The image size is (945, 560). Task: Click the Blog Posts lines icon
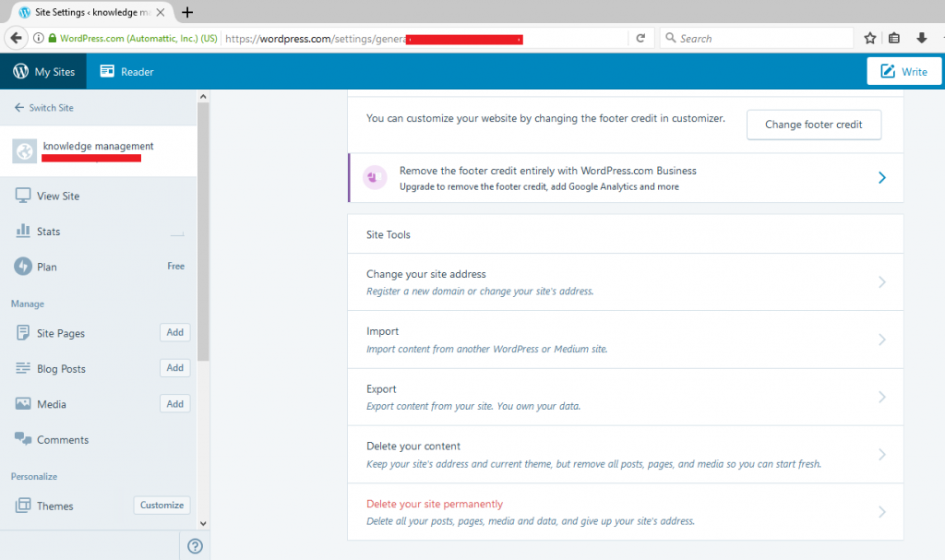tap(23, 368)
